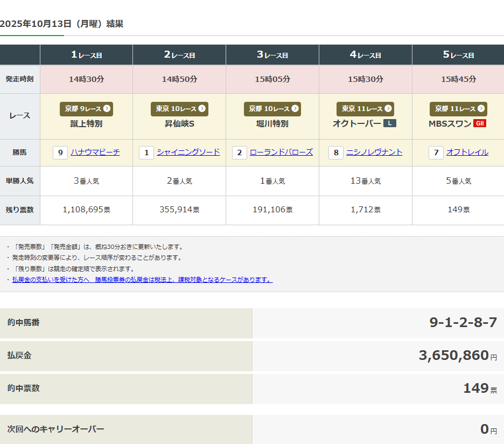Visit the オフトレイル horse page link

467,152
